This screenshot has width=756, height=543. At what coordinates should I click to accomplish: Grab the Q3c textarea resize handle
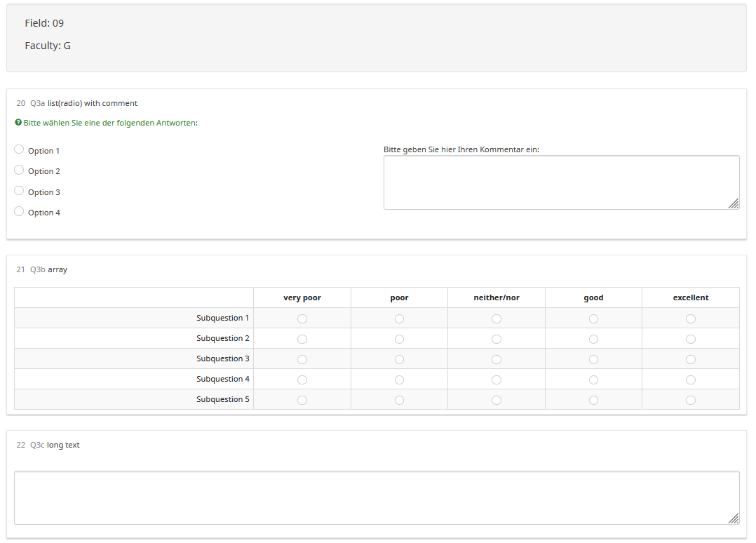point(734,518)
